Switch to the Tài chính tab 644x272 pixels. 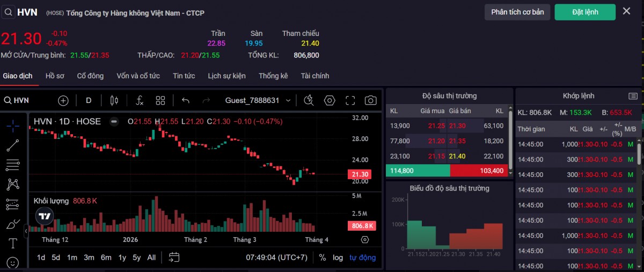315,76
